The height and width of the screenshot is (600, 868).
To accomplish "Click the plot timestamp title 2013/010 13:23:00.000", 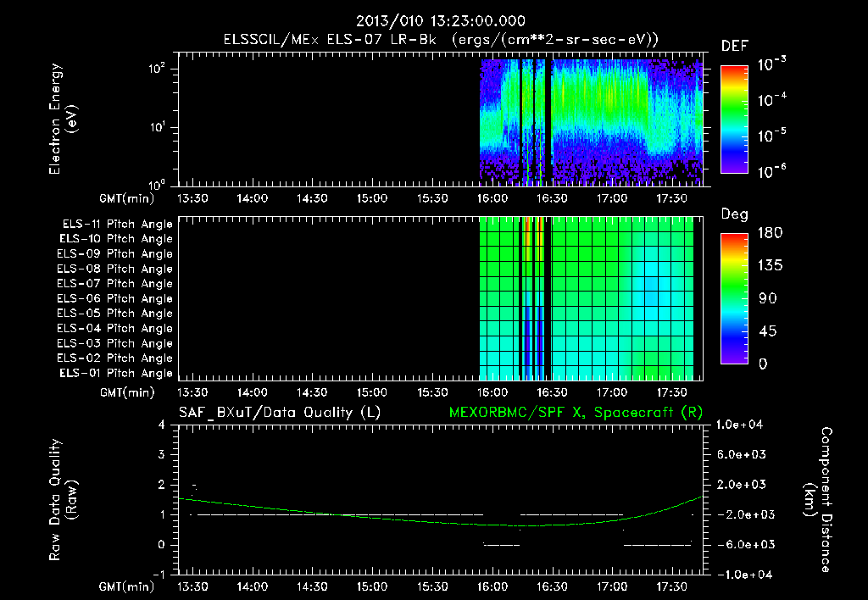I will [x=441, y=21].
